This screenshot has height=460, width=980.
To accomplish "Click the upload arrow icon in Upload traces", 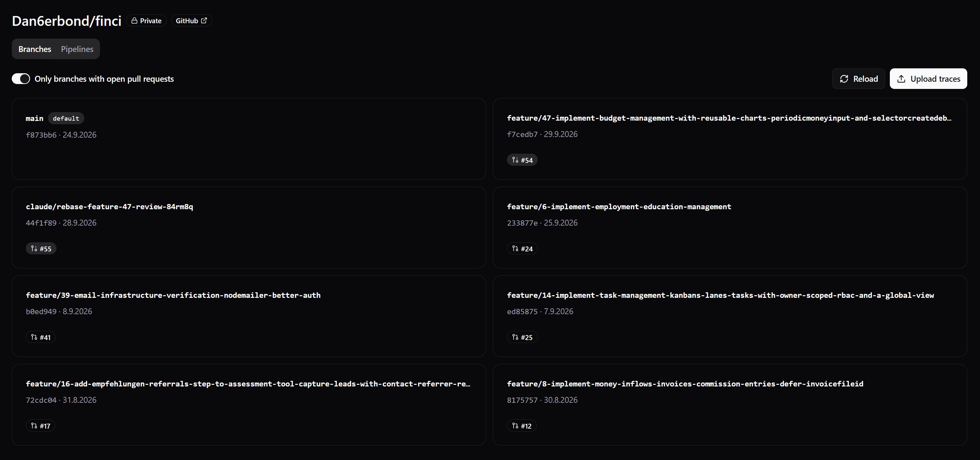I will point(901,79).
